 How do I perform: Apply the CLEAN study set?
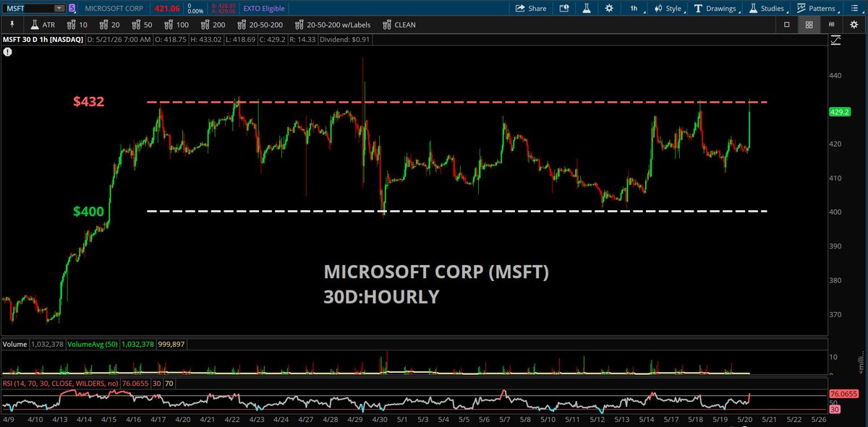point(399,25)
